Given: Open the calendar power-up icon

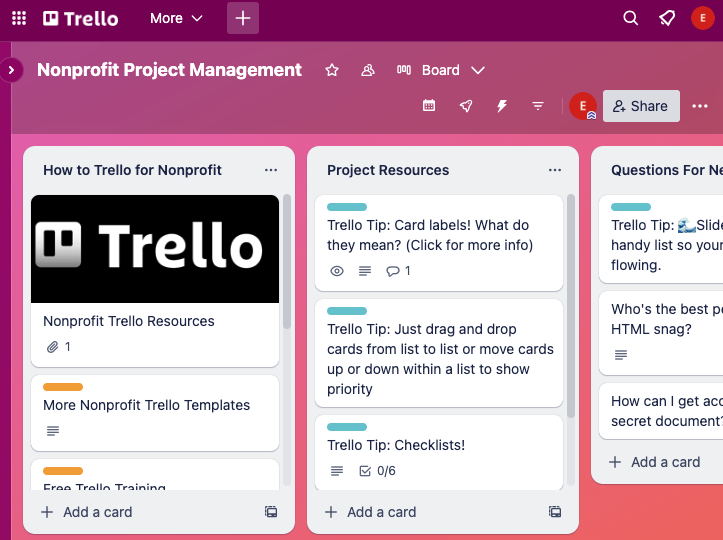Looking at the screenshot, I should point(429,106).
